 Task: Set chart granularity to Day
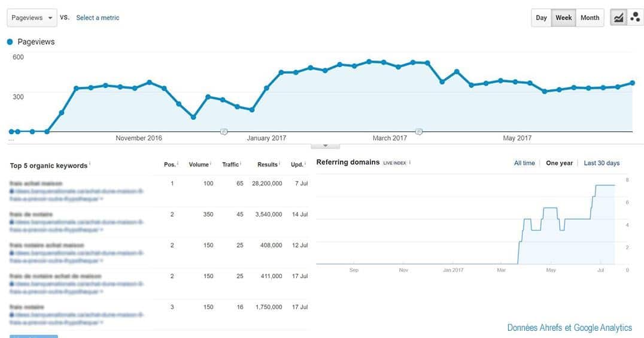point(541,18)
